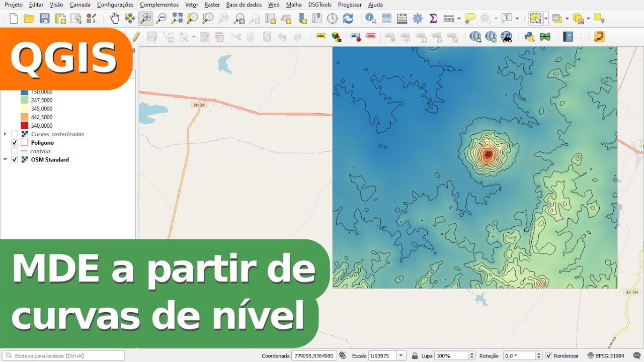The image size is (644, 362).
Task: Activate Select Features by area tool
Action: (535, 19)
